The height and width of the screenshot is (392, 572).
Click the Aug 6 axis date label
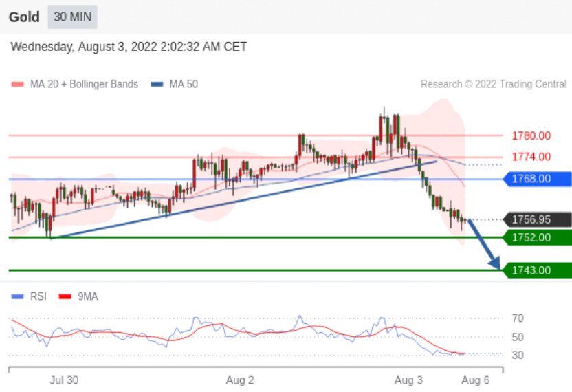[x=475, y=380]
